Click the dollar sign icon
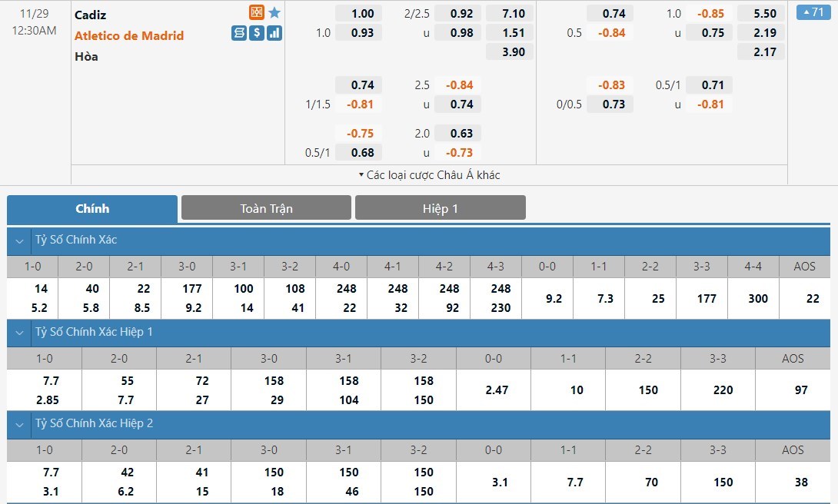 [x=257, y=33]
